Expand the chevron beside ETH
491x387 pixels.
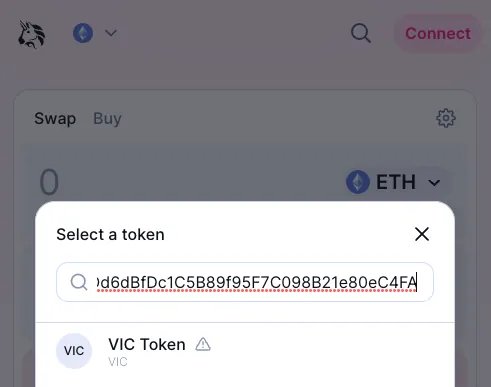(x=434, y=183)
